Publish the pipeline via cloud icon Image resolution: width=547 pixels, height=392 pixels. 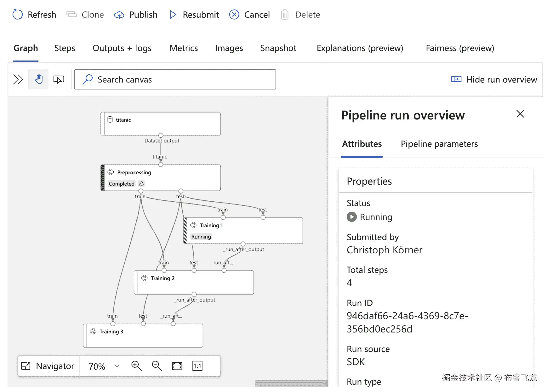coord(119,15)
